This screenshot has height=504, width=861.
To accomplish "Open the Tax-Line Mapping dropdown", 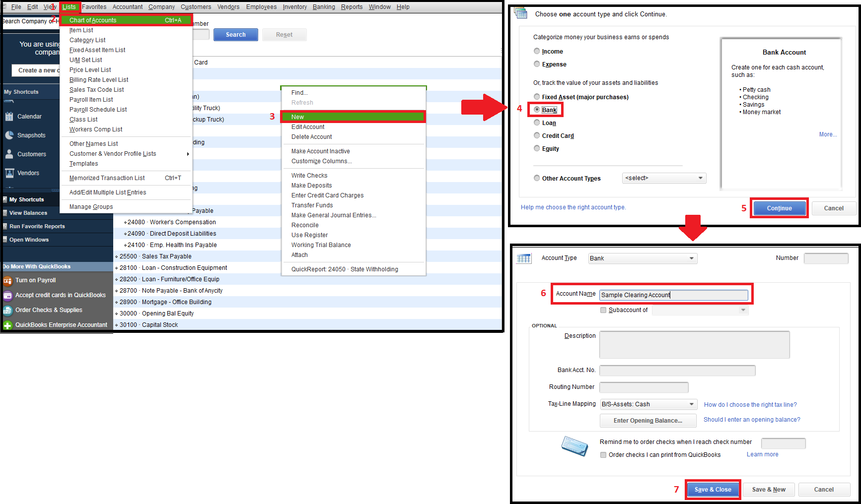I will click(647, 404).
